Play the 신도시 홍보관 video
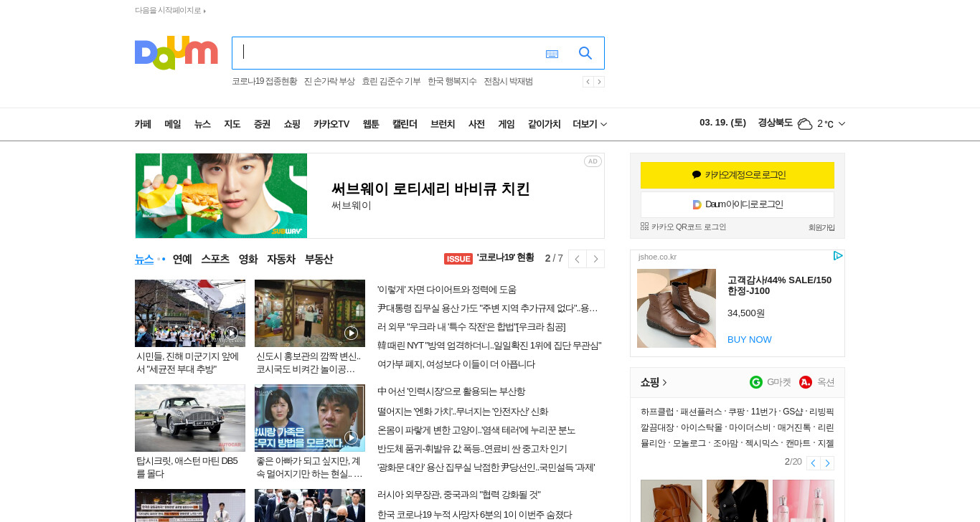The width and height of the screenshot is (980, 522). [x=351, y=333]
